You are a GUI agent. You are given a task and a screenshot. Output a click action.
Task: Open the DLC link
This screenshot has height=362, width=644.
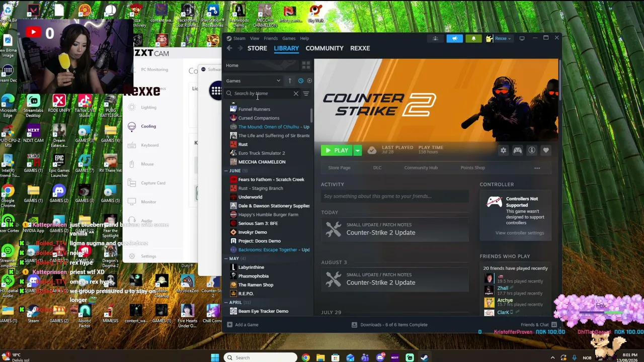pyautogui.click(x=377, y=168)
